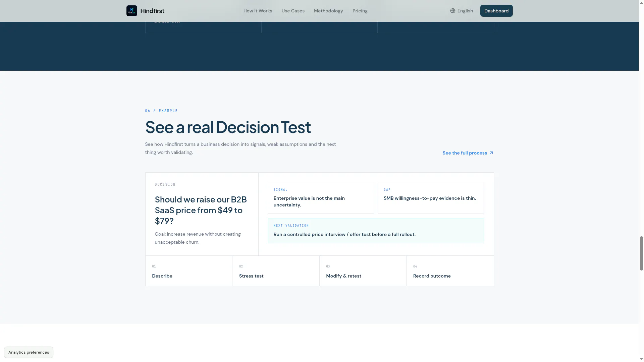This screenshot has width=644, height=362.
Task: Click the Next Validation highlighted card
Action: (376, 231)
